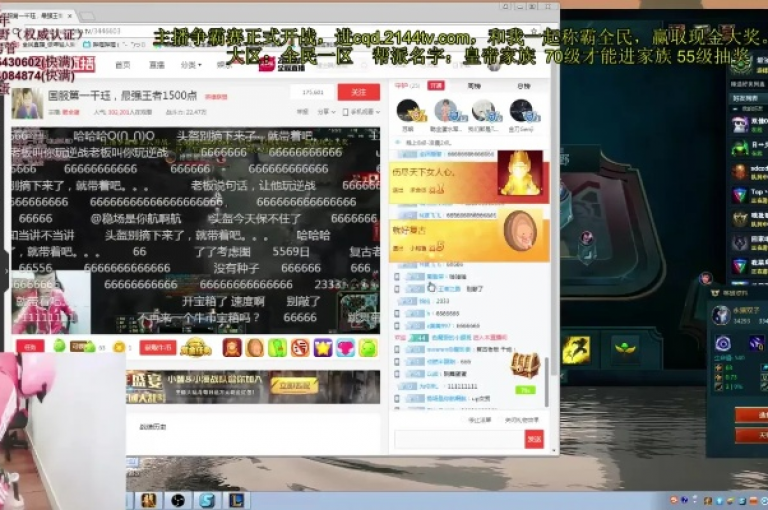Select the browser tab at the top left
The height and width of the screenshot is (510, 768).
(x=38, y=16)
